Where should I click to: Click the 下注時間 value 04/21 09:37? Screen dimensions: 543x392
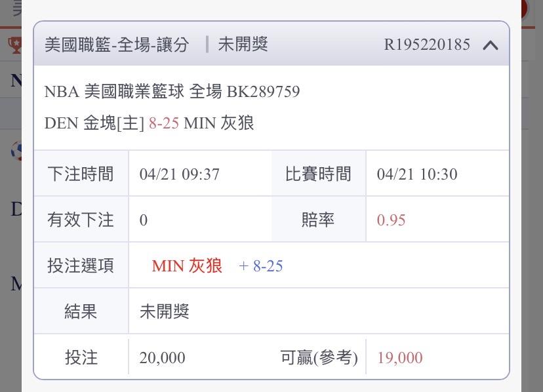[x=180, y=174]
